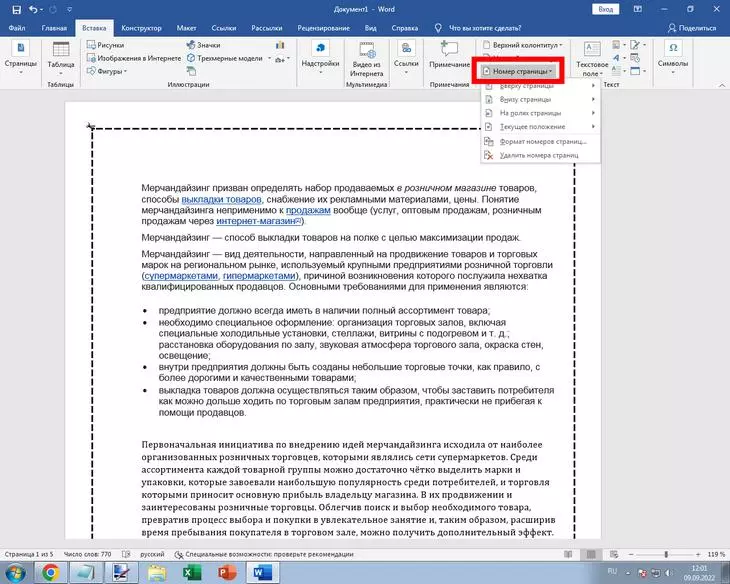Open the Справка tab
The height and width of the screenshot is (584, 730).
click(x=405, y=28)
